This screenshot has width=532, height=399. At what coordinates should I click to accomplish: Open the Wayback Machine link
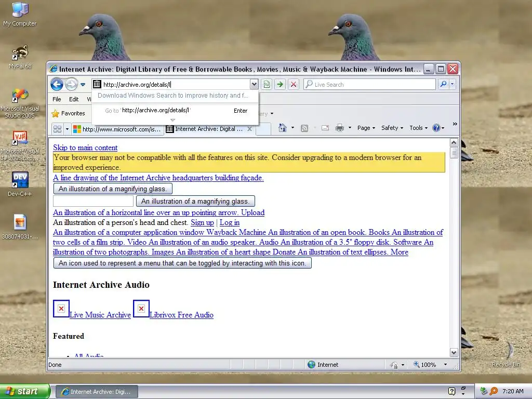click(236, 232)
